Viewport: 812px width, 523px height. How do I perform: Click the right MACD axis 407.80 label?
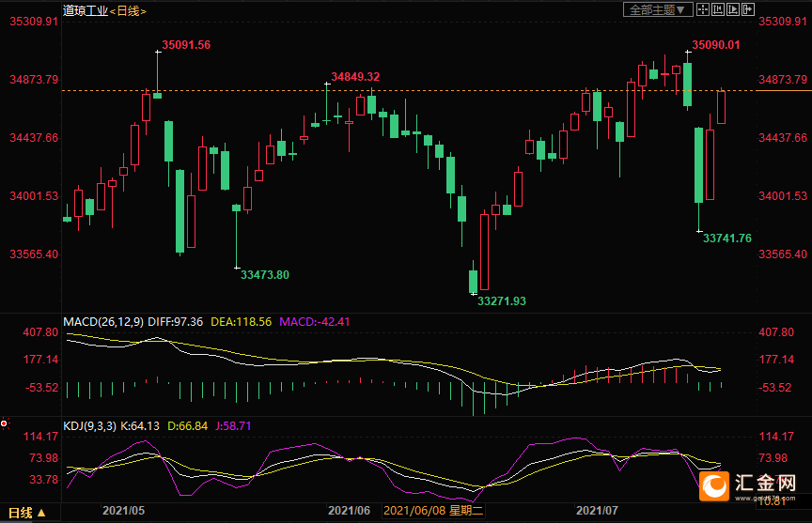pos(776,332)
